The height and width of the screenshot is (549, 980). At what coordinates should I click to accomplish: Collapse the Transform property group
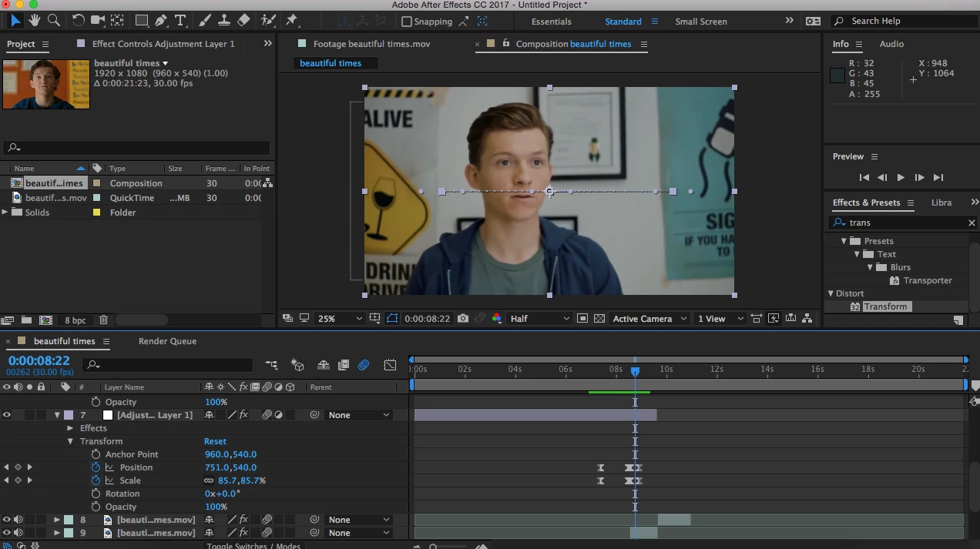(70, 441)
